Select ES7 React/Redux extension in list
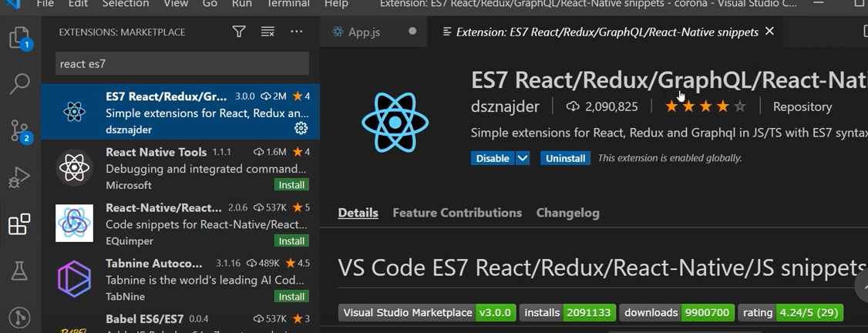This screenshot has width=868, height=333. (180, 113)
